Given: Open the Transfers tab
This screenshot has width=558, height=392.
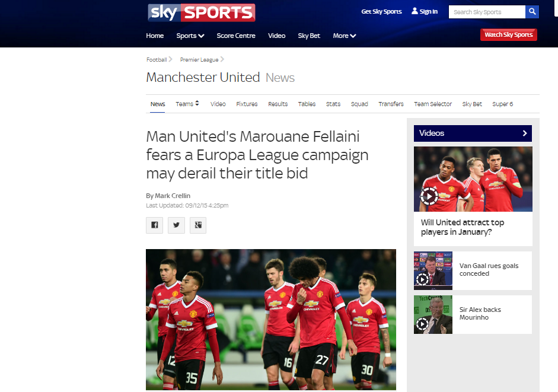Looking at the screenshot, I should [391, 104].
